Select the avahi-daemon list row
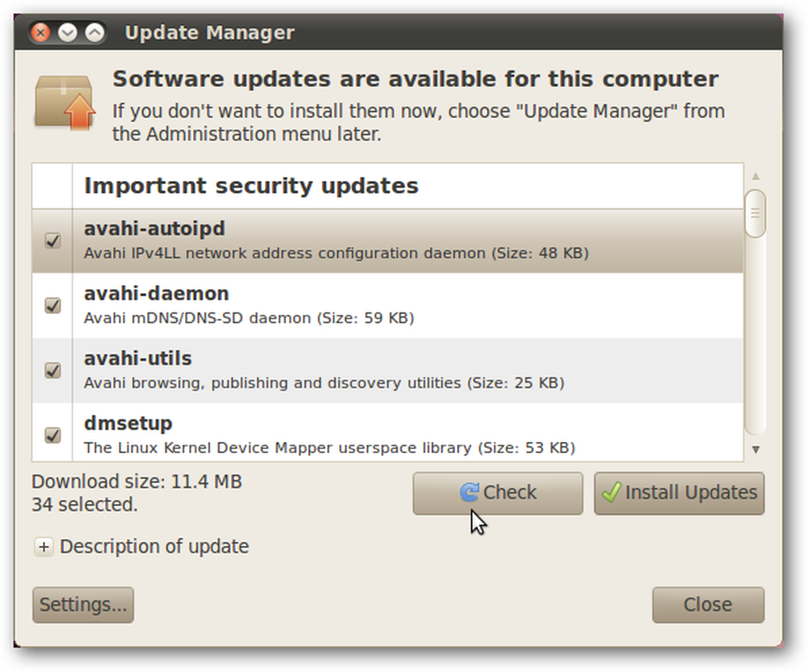 pyautogui.click(x=388, y=305)
